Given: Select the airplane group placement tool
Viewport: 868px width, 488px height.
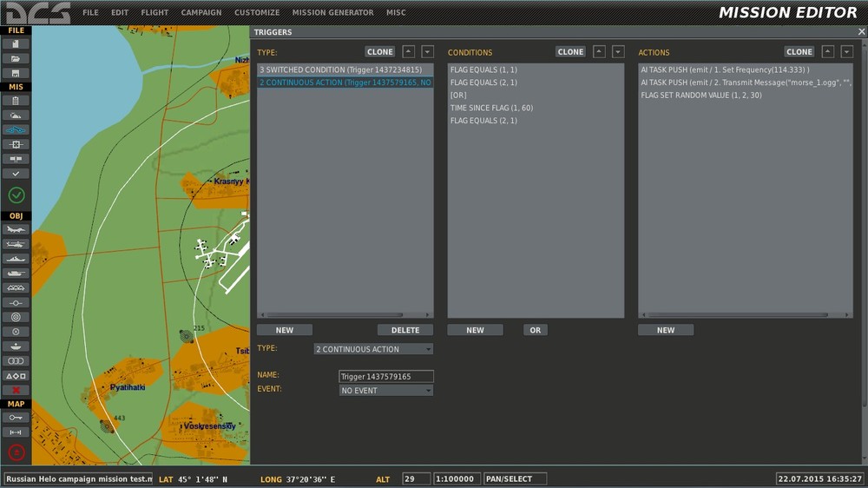Looking at the screenshot, I should [16, 230].
